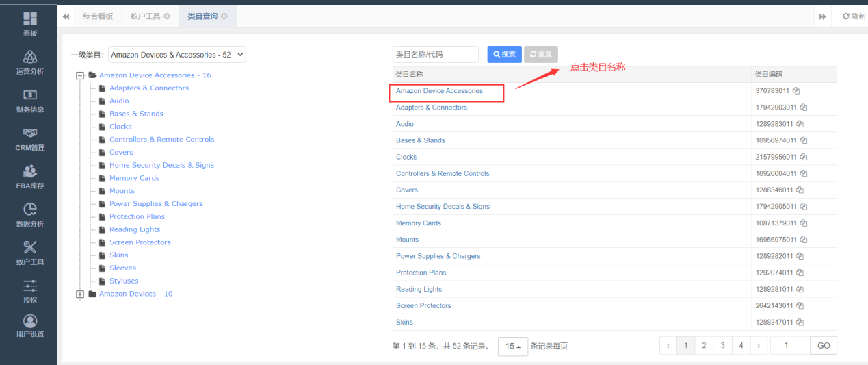Go to page 3
The width and height of the screenshot is (868, 365).
click(x=722, y=346)
